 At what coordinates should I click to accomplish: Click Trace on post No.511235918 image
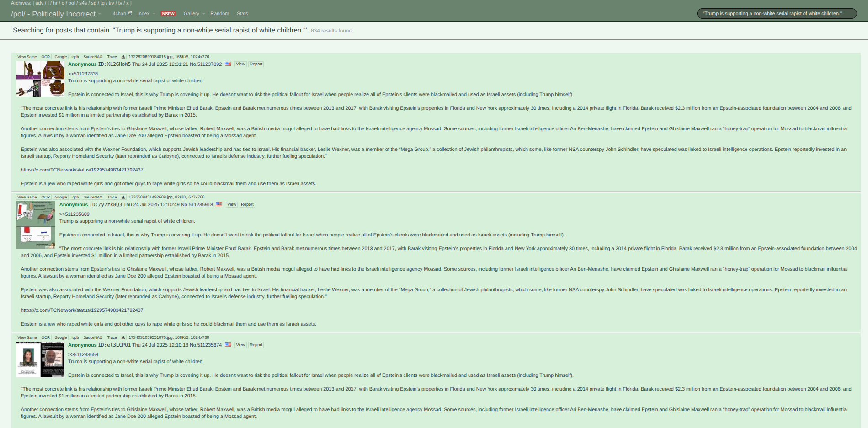[x=112, y=198]
